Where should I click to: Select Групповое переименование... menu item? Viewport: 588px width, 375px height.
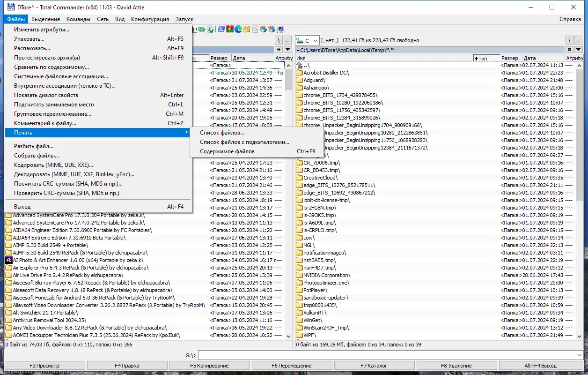(x=98, y=114)
